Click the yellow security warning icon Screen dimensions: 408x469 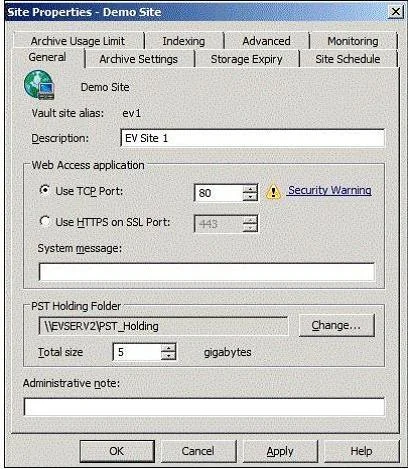273,192
